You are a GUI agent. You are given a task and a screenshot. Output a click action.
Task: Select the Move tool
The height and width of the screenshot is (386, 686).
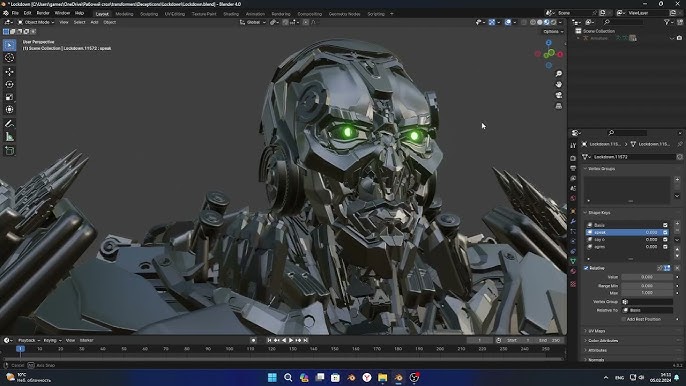(x=9, y=71)
